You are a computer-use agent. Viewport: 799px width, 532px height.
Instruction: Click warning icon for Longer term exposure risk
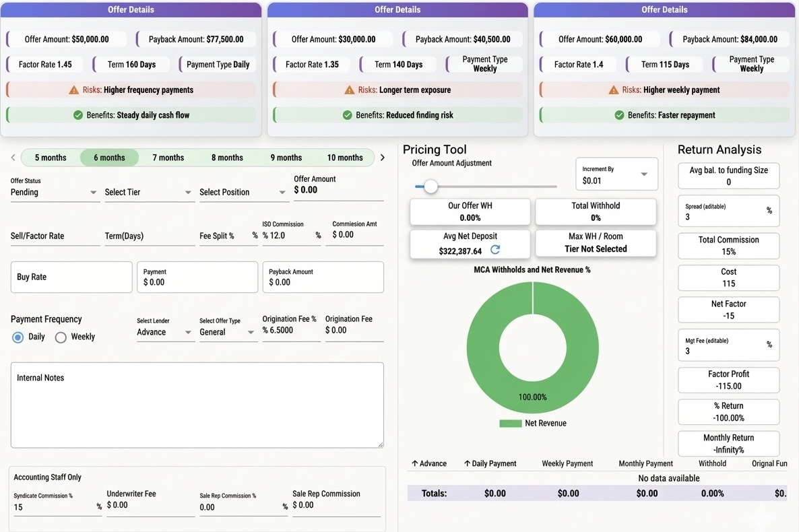(x=349, y=90)
